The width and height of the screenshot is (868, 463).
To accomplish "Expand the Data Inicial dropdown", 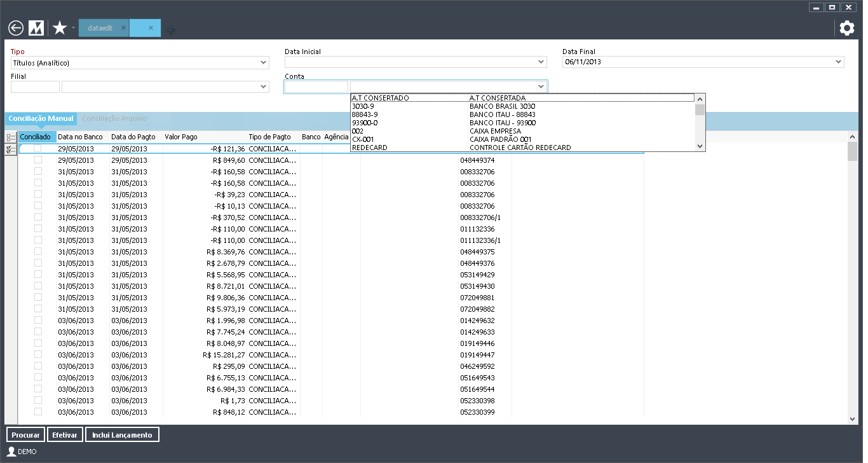I will (x=541, y=62).
